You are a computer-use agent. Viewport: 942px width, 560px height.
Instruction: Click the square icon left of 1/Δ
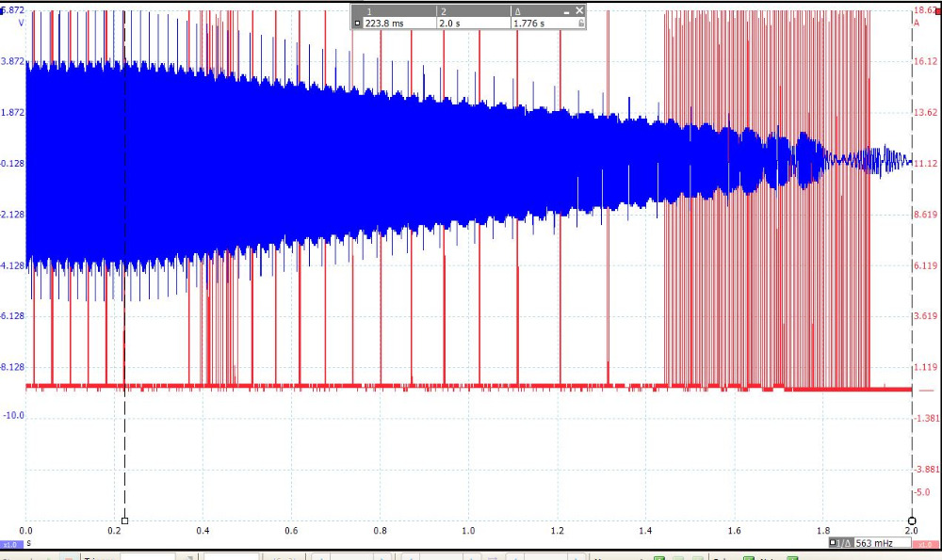[834, 544]
